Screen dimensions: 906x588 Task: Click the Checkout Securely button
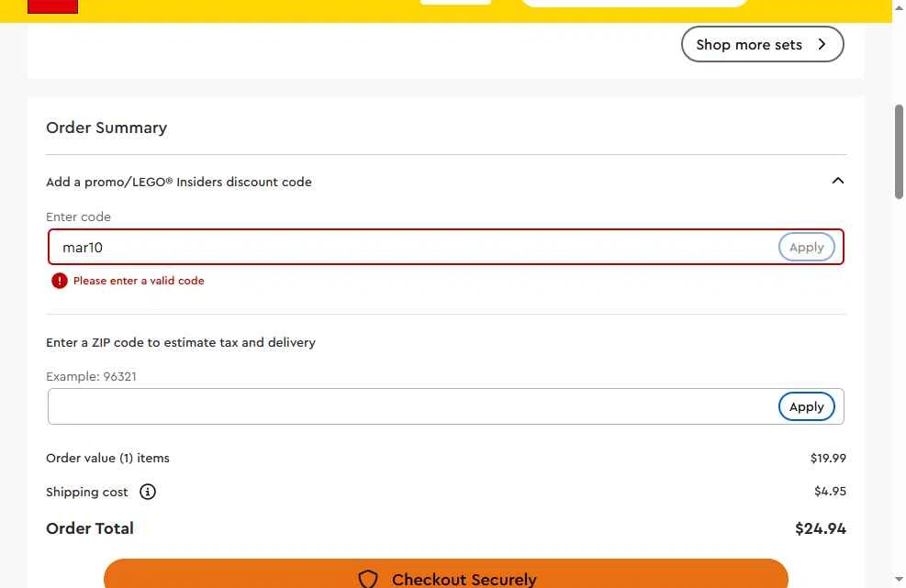click(445, 573)
